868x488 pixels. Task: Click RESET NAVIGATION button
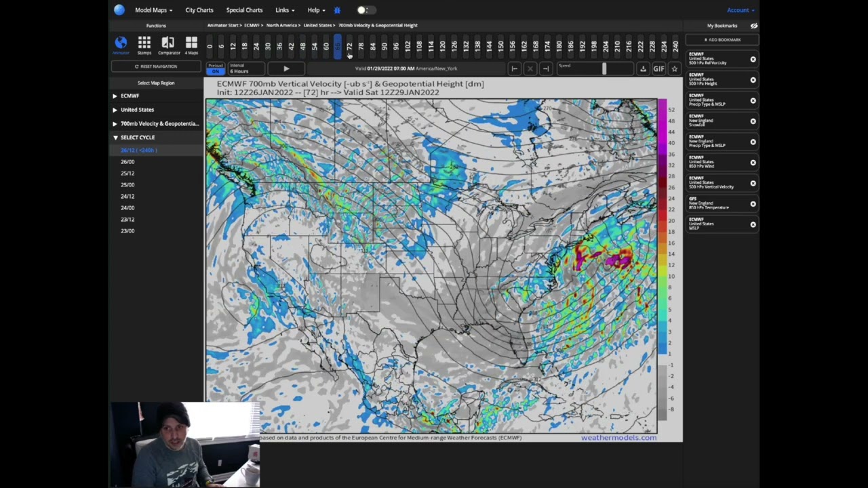[x=156, y=66]
